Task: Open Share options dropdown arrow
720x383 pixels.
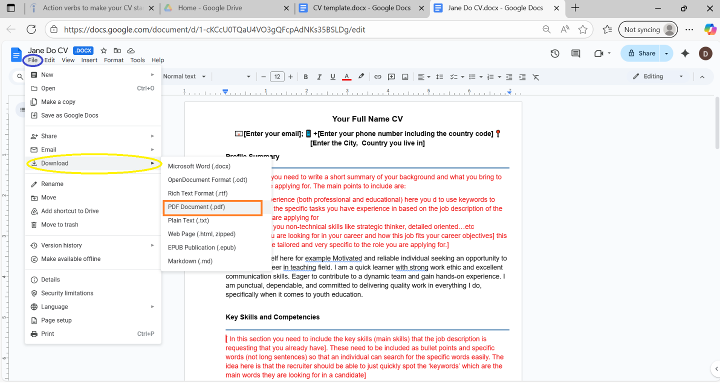Action: (666, 53)
